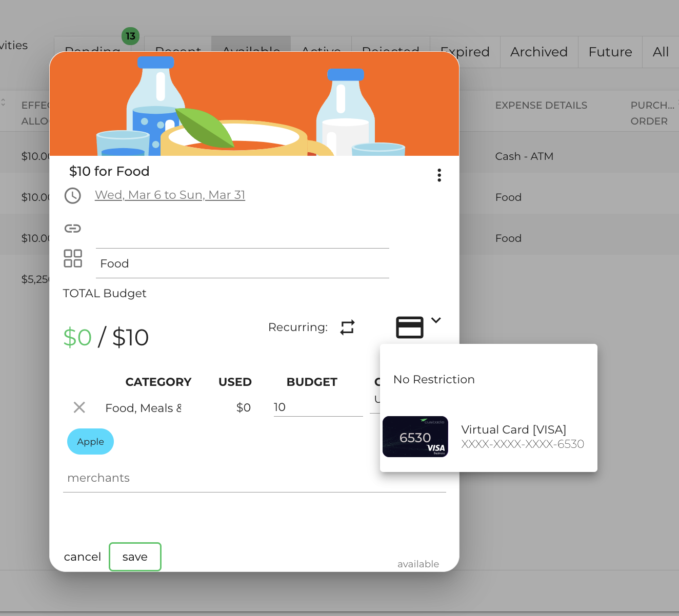
Task: Click the link chain icon
Action: coord(73,229)
